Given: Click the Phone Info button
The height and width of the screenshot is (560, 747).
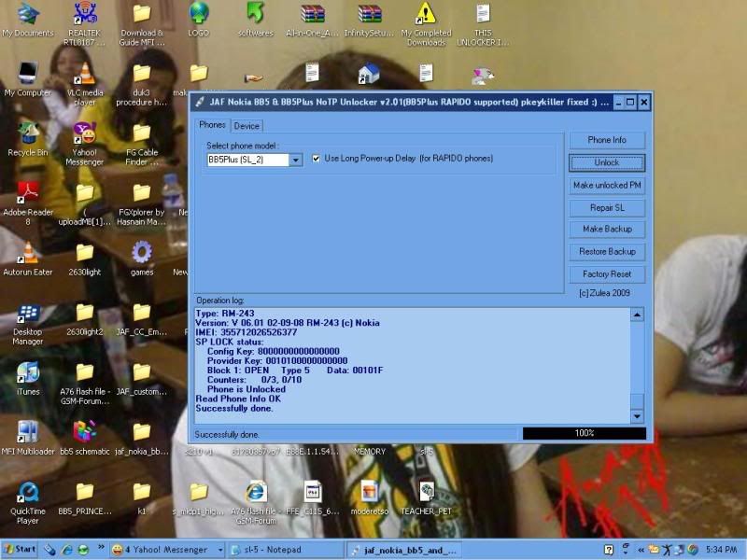Looking at the screenshot, I should coord(607,140).
